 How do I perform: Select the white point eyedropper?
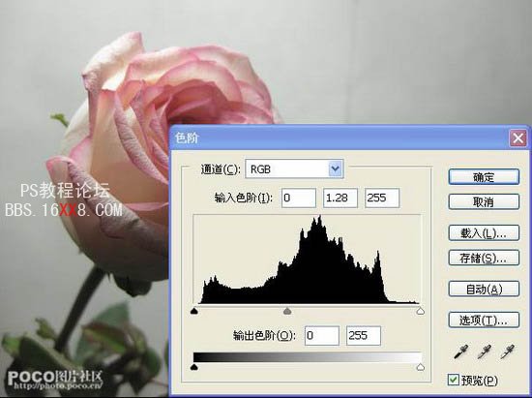point(508,352)
